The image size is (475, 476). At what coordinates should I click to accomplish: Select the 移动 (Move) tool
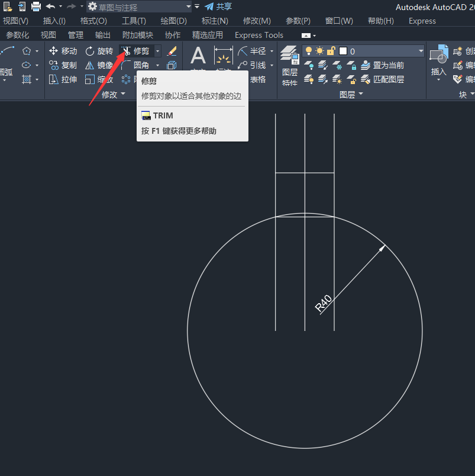pyautogui.click(x=63, y=51)
